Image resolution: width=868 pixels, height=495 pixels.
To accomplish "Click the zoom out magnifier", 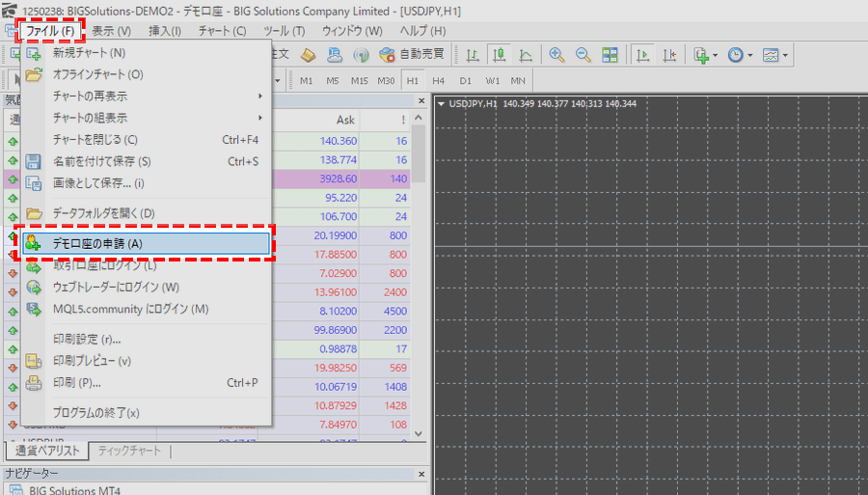I will click(583, 55).
